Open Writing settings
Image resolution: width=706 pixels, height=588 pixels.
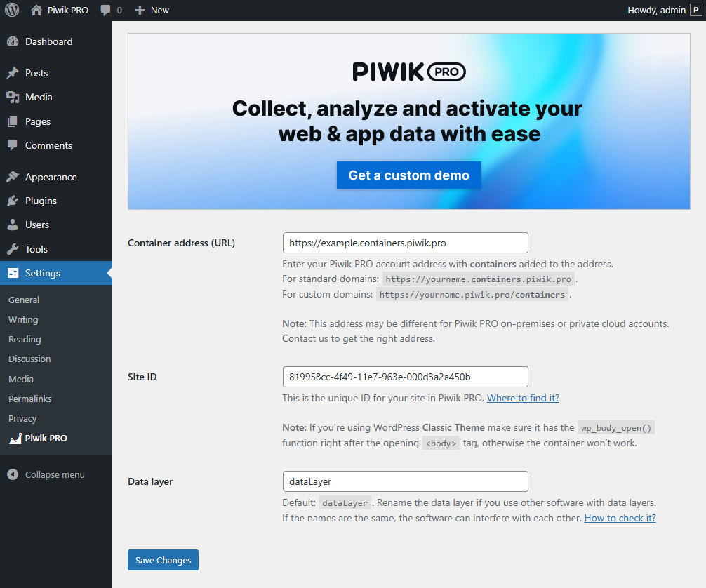[x=23, y=320]
